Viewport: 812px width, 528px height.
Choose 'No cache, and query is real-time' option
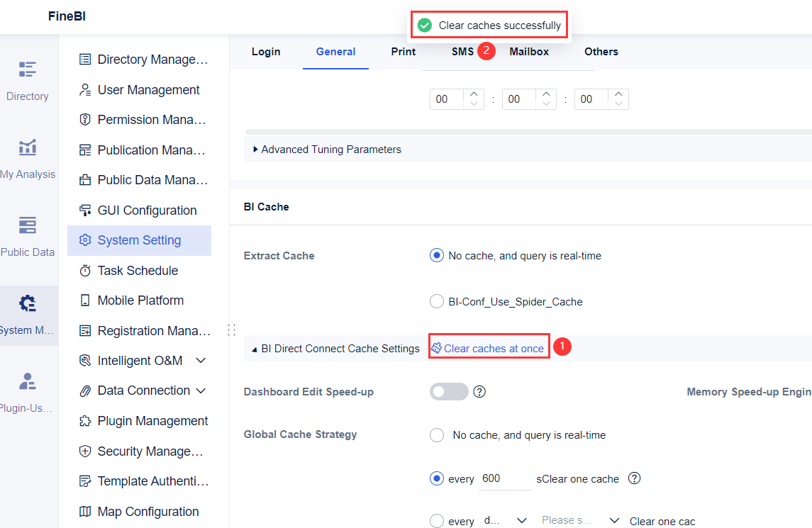tap(436, 255)
